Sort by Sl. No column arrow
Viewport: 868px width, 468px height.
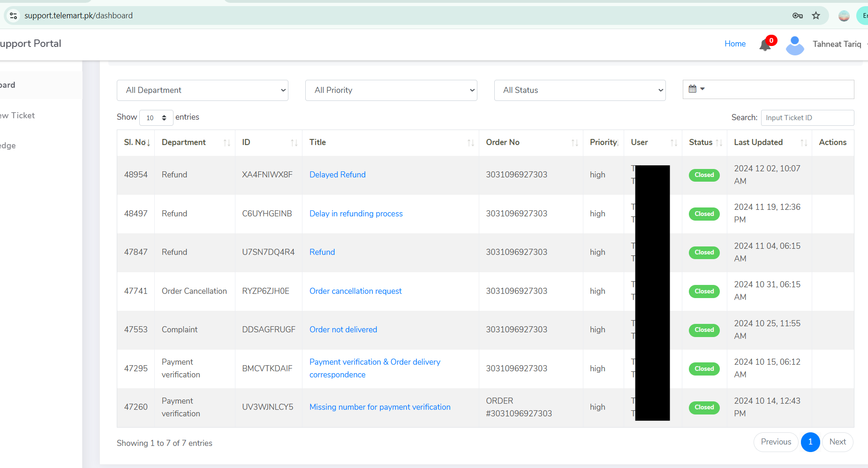pos(148,143)
